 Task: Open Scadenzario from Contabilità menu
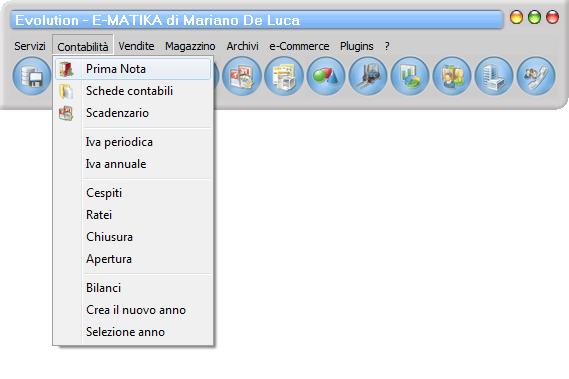coord(133,113)
